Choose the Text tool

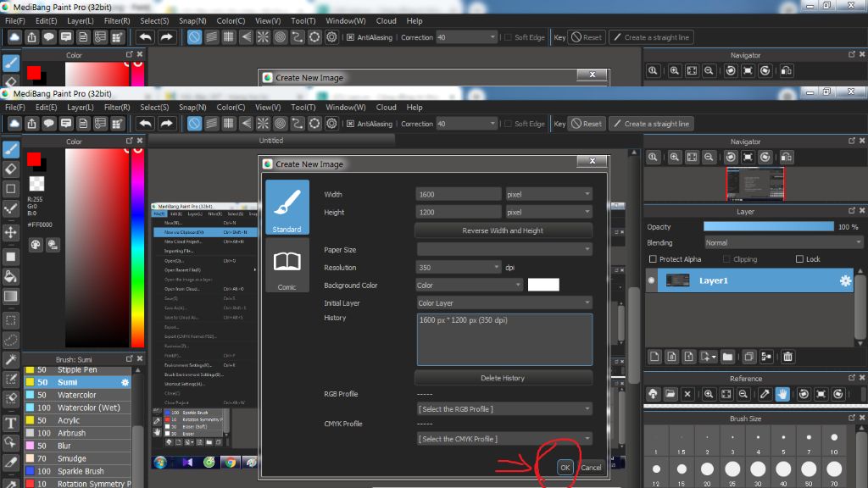pyautogui.click(x=10, y=424)
